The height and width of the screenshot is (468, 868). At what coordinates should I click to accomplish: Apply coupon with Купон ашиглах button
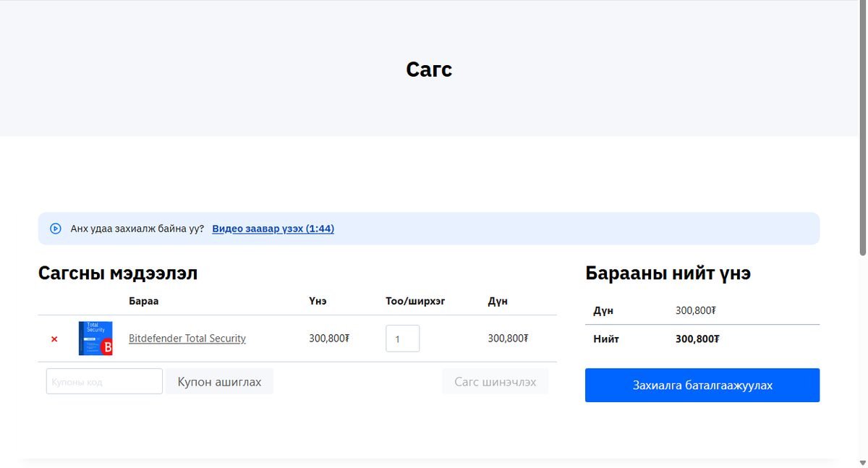pyautogui.click(x=220, y=381)
